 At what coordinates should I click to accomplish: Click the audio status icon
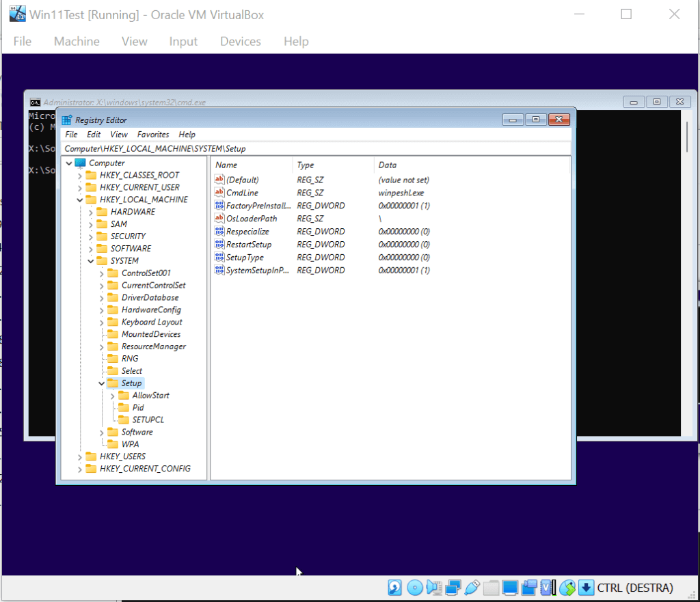tap(434, 588)
